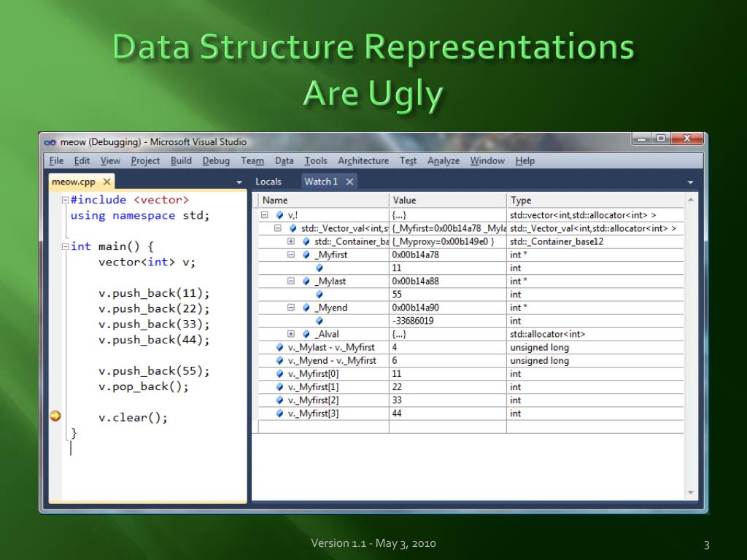The width and height of the screenshot is (747, 560).
Task: Click the yellow current-statement arrow in the margin
Action: point(55,416)
